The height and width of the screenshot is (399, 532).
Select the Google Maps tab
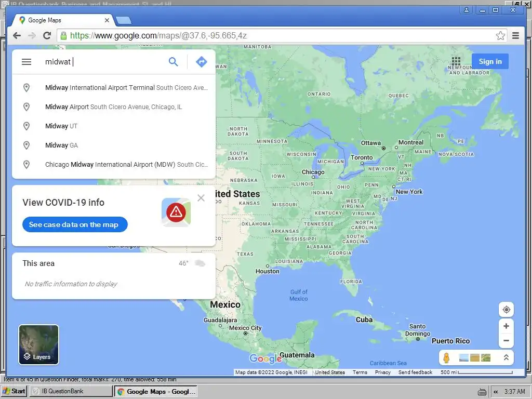coord(63,20)
